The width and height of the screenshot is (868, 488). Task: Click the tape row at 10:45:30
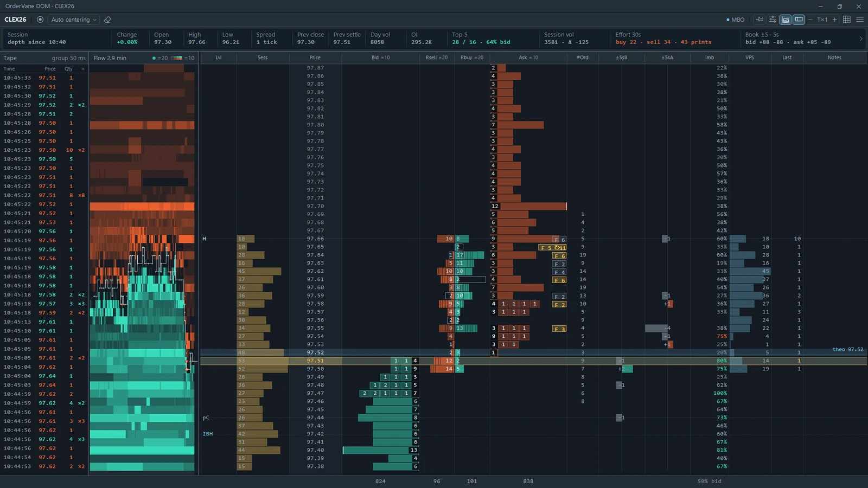point(44,96)
